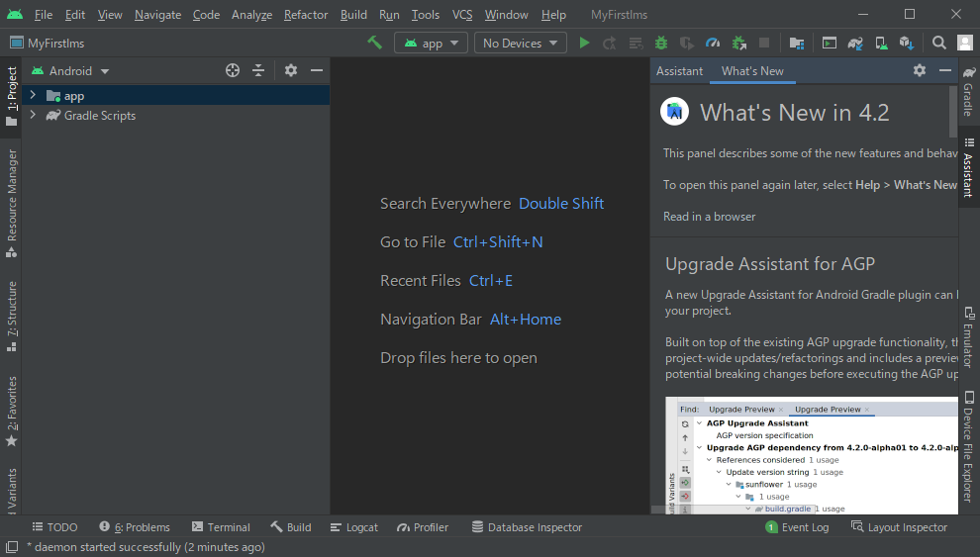This screenshot has height=557, width=980.
Task: Open the 6: Problems tool window
Action: [135, 527]
